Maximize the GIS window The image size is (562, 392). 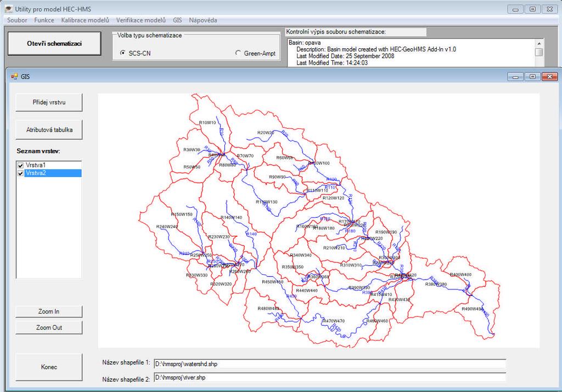pyautogui.click(x=532, y=77)
